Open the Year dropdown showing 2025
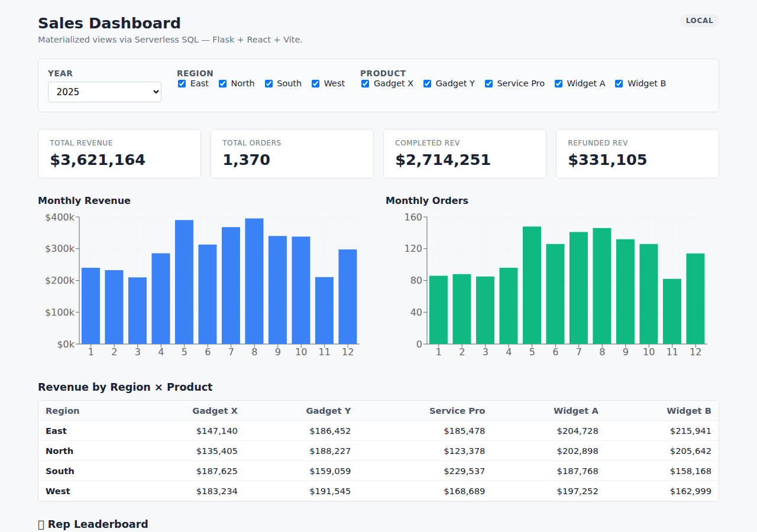The image size is (757, 532). pos(105,92)
